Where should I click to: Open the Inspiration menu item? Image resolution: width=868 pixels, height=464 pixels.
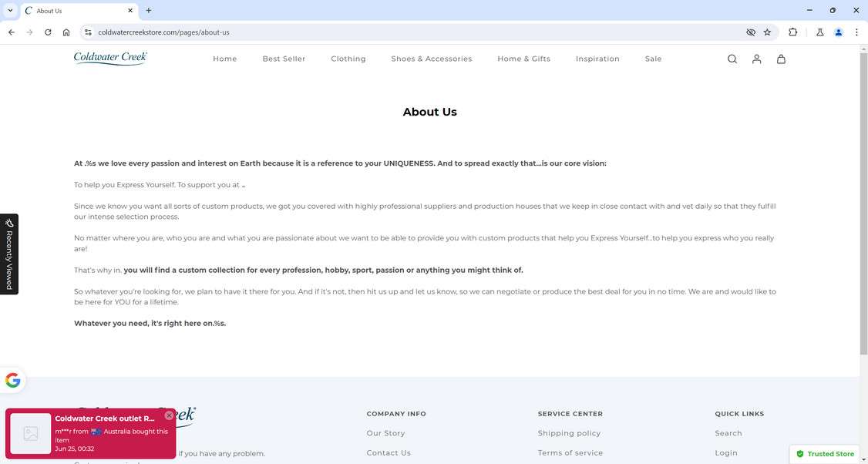(x=597, y=59)
